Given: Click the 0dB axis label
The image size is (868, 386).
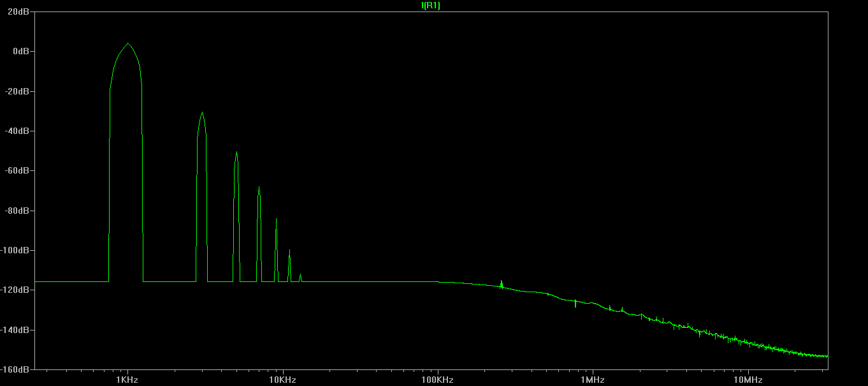Looking at the screenshot, I should click(22, 51).
